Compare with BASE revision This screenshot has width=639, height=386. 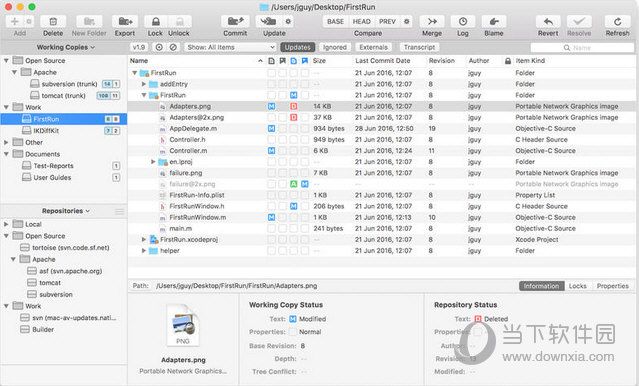(x=335, y=22)
